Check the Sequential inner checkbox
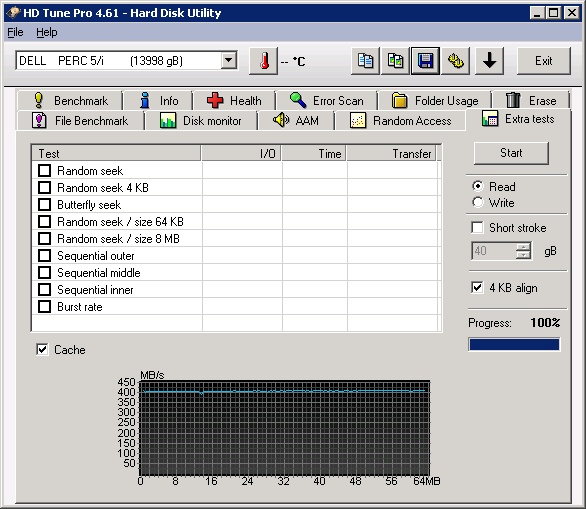Screen dimensions: 586x509 [44, 290]
